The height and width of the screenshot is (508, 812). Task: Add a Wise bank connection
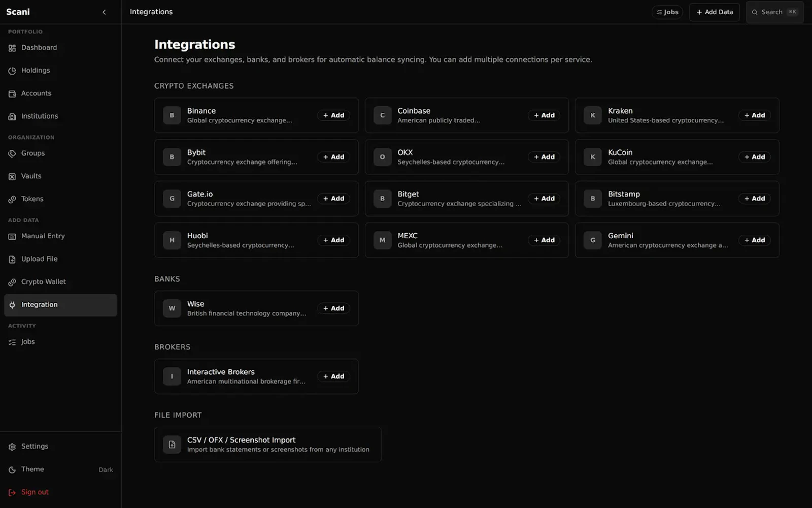tap(334, 308)
